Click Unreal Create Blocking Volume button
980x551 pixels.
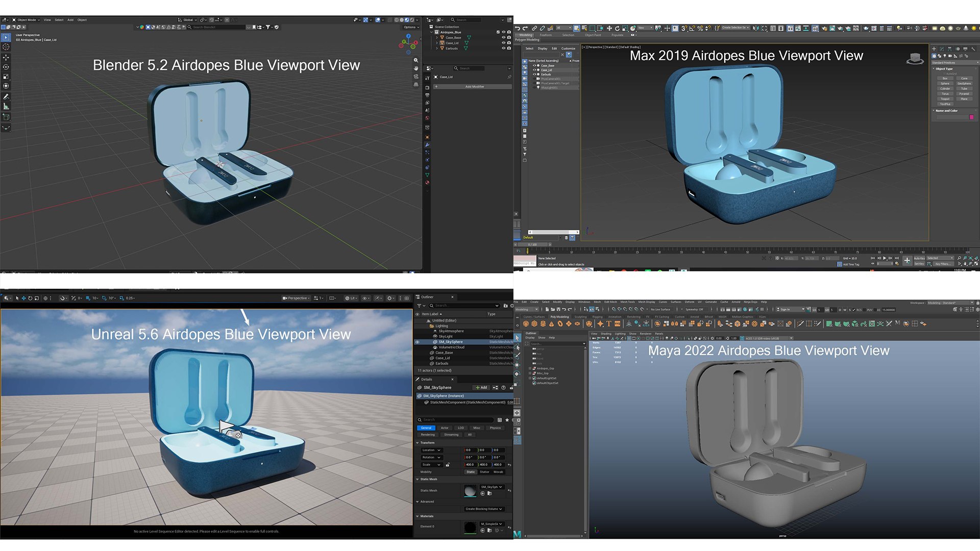coord(484,509)
